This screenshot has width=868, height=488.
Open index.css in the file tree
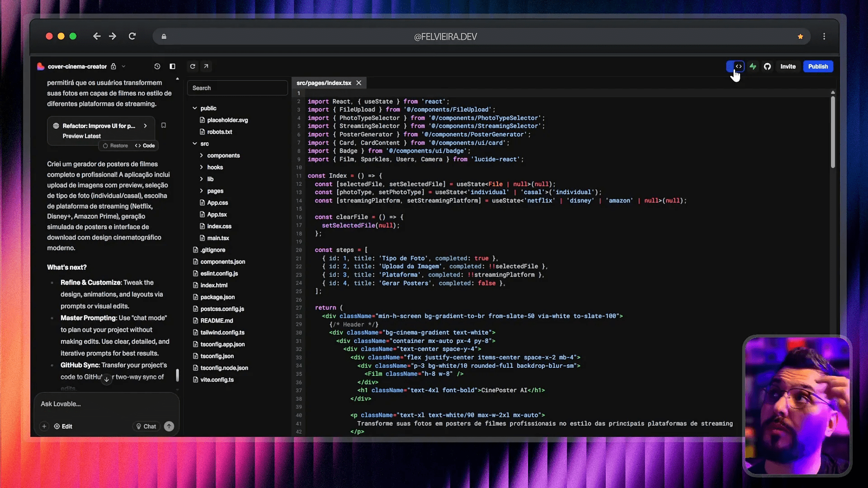point(219,226)
